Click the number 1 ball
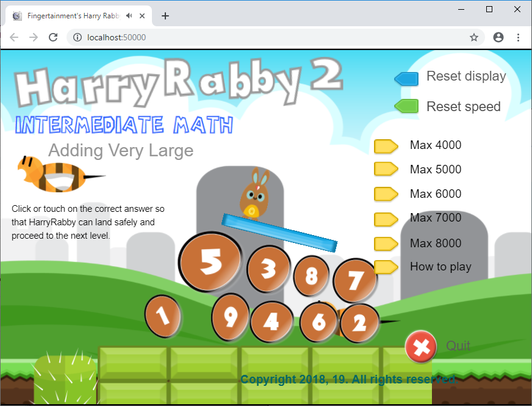This screenshot has height=406, width=532. [162, 316]
